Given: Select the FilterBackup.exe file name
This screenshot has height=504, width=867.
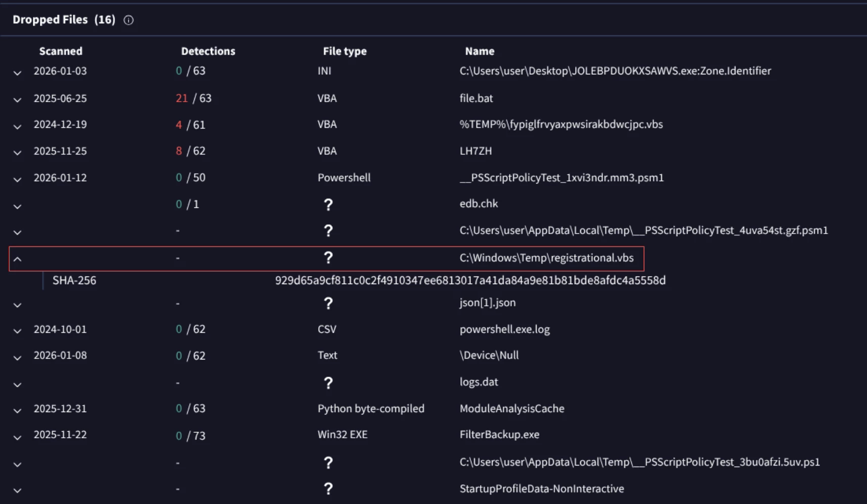Looking at the screenshot, I should click(x=499, y=435).
